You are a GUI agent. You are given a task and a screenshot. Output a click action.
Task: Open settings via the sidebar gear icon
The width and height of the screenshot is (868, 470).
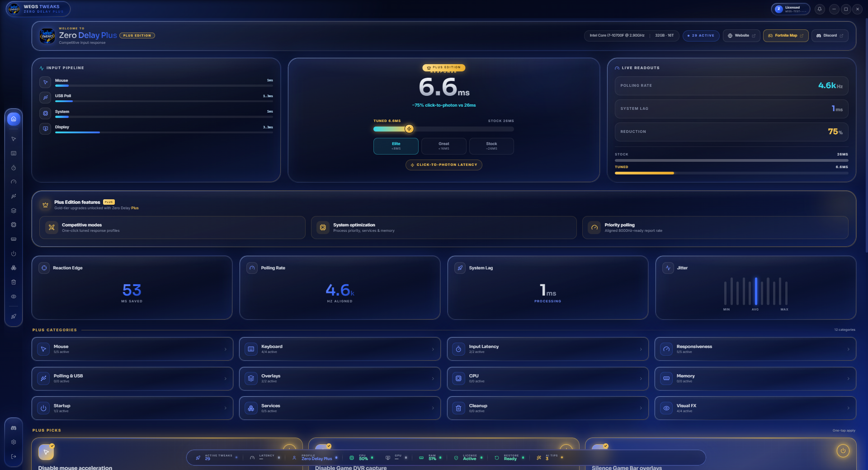click(x=14, y=442)
